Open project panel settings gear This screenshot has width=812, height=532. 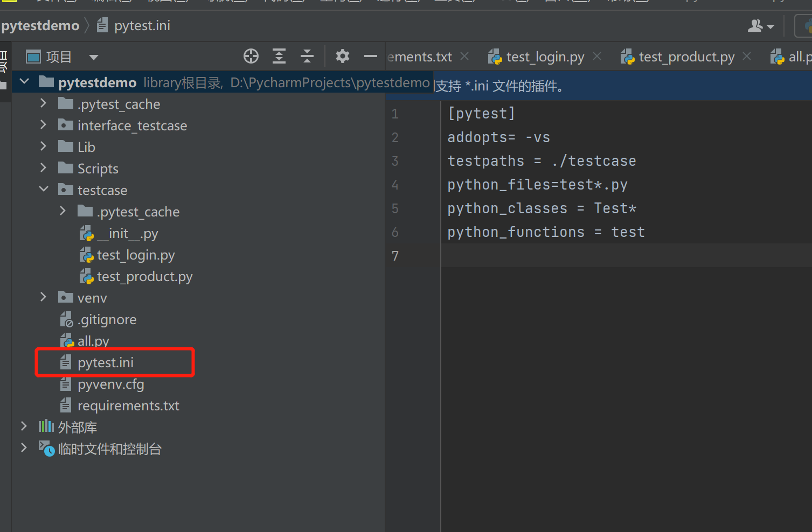(343, 56)
